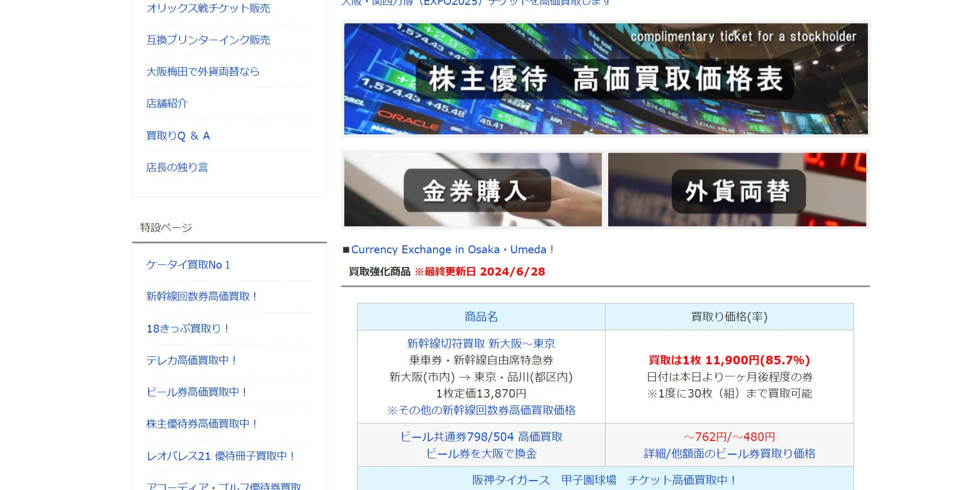This screenshot has width=980, height=490.
Task: Open 店長の独り言 sidebar link
Action: [x=177, y=168]
